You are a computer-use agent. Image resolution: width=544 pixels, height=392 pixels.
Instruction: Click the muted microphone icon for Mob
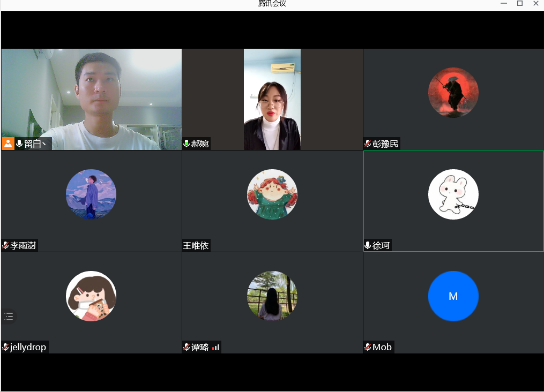368,347
